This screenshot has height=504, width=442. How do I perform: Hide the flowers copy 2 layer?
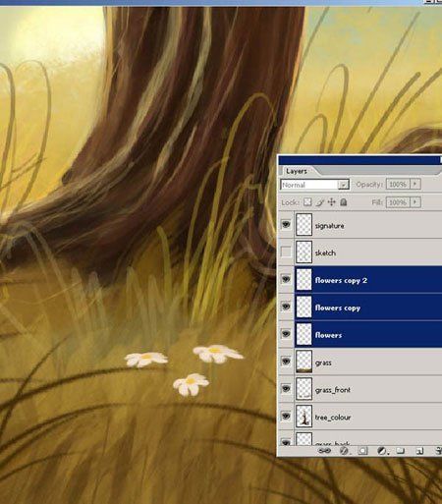(x=286, y=279)
